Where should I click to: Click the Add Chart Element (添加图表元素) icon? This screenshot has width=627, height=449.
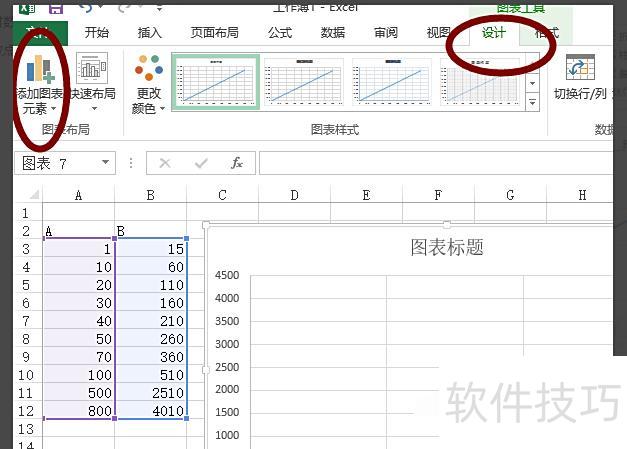(40, 69)
